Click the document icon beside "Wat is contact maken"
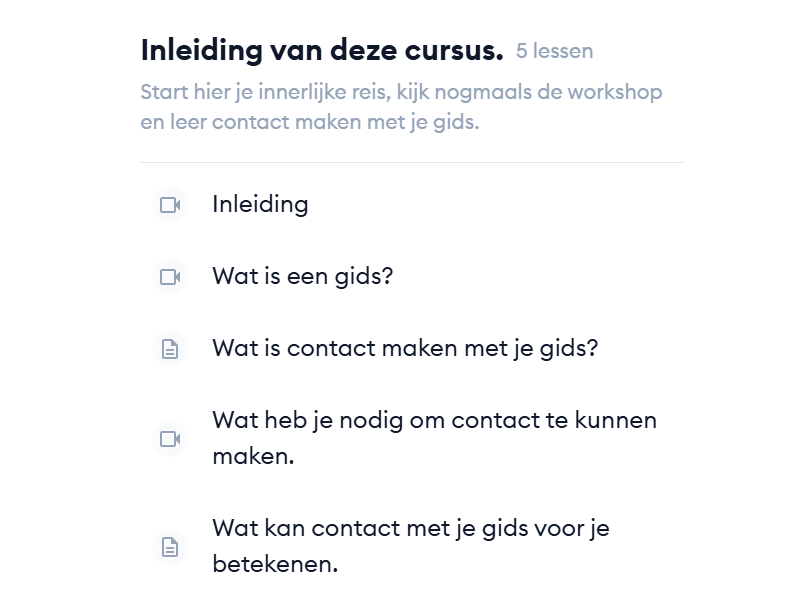This screenshot has height=600, width=800. (x=170, y=349)
